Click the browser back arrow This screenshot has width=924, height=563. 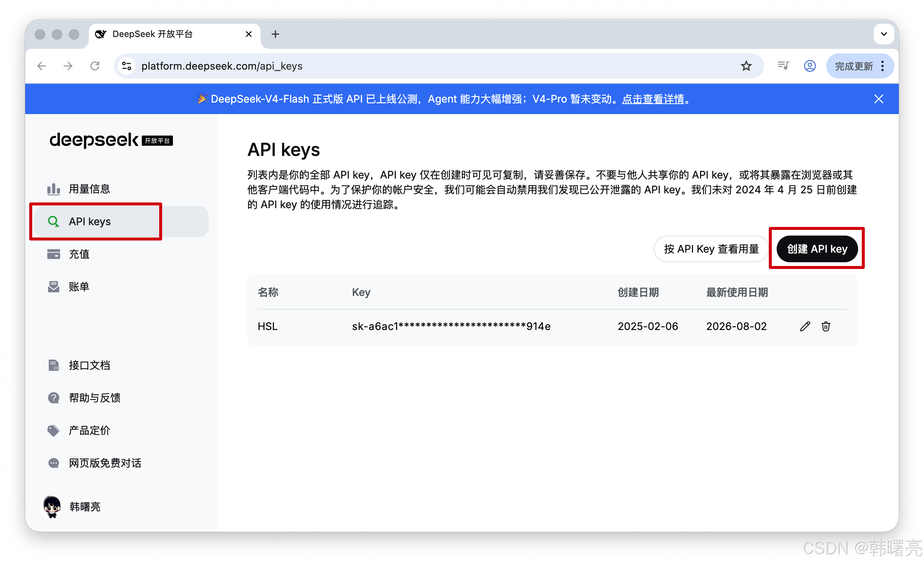pyautogui.click(x=41, y=66)
